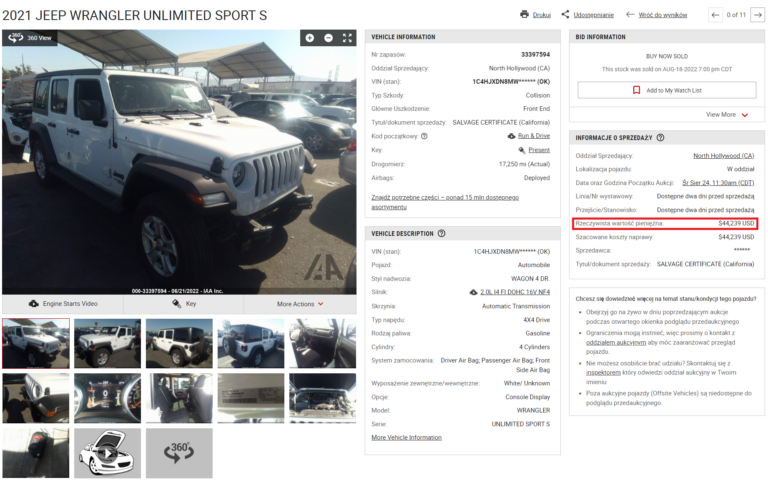Image resolution: width=768 pixels, height=480 pixels.
Task: Click the $44,239 USD actual cash value
Action: 737,223
